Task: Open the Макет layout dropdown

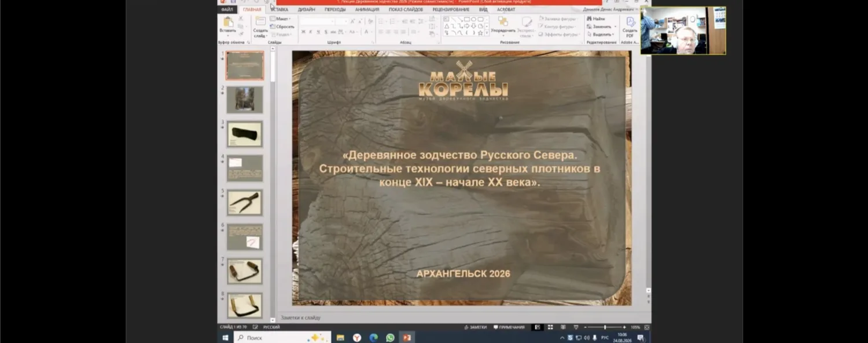Action: tap(279, 19)
